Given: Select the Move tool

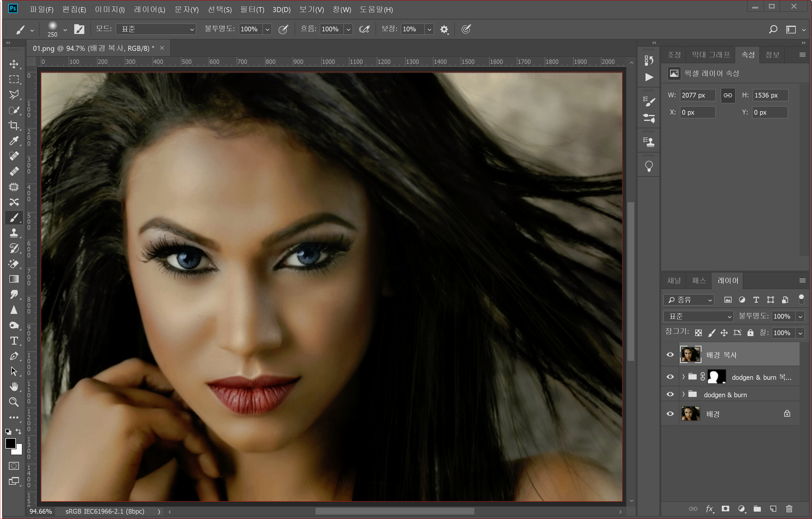Looking at the screenshot, I should (x=14, y=64).
